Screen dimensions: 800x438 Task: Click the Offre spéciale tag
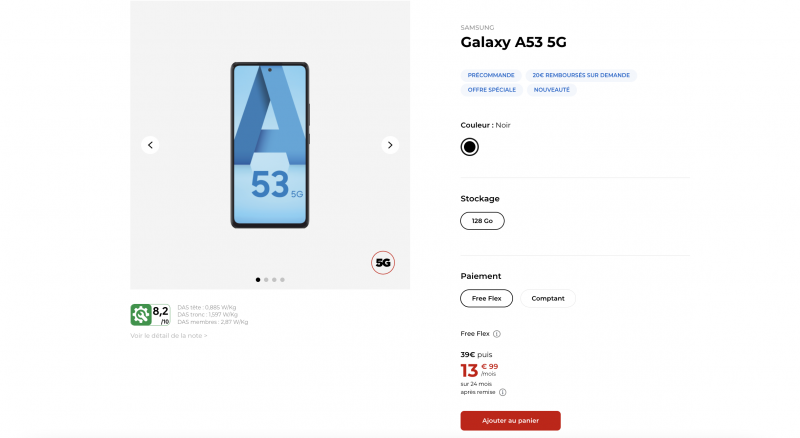pyautogui.click(x=491, y=90)
